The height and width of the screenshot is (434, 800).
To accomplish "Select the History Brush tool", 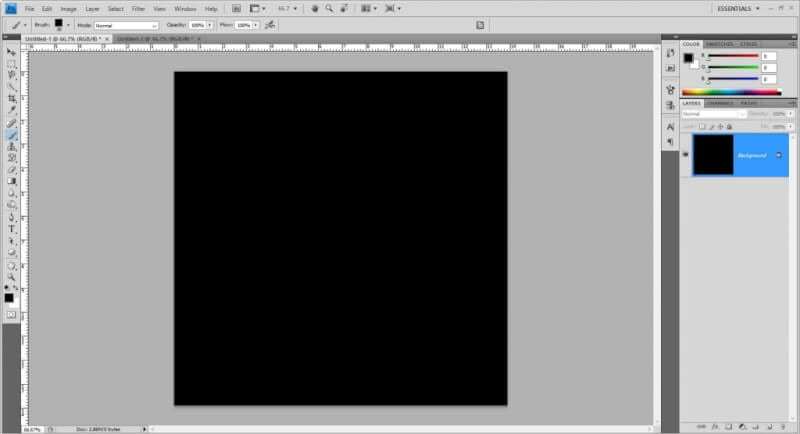I will click(x=11, y=158).
